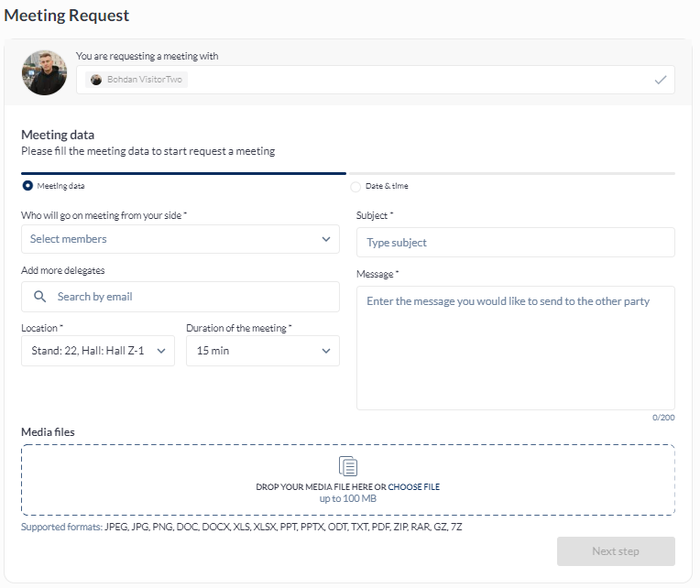The image size is (700, 588).
Task: Click the media file upload document icon
Action: (x=348, y=466)
